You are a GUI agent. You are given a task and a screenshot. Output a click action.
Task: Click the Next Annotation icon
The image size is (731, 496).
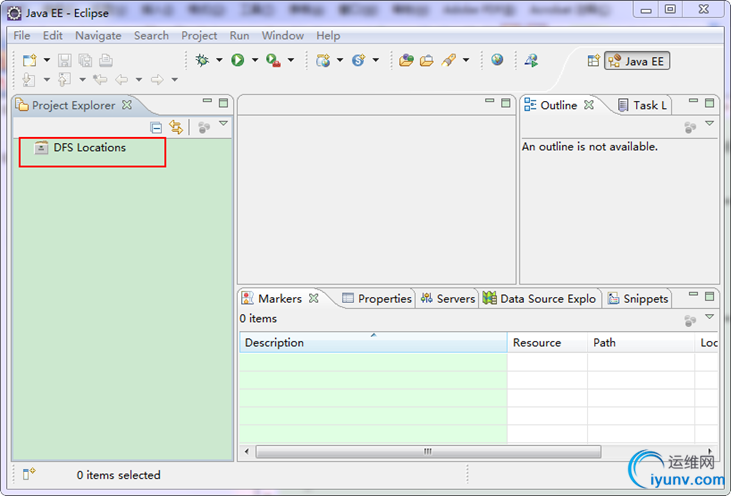pos(29,80)
